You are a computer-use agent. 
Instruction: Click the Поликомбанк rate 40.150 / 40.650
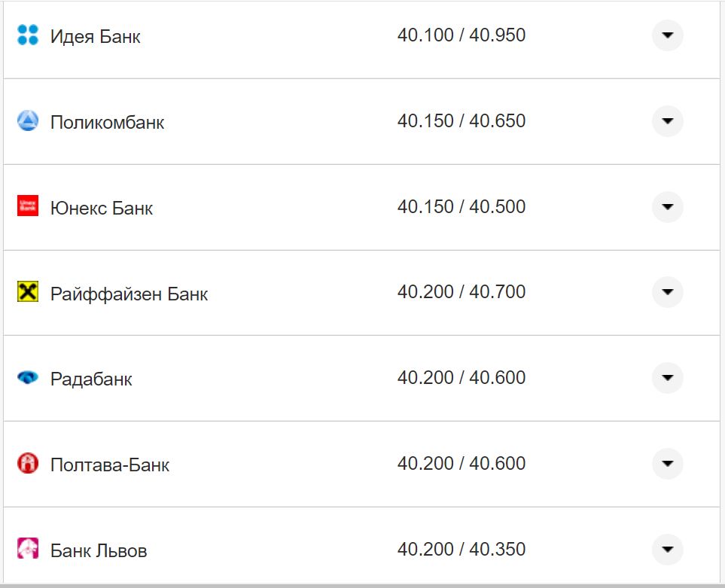462,121
